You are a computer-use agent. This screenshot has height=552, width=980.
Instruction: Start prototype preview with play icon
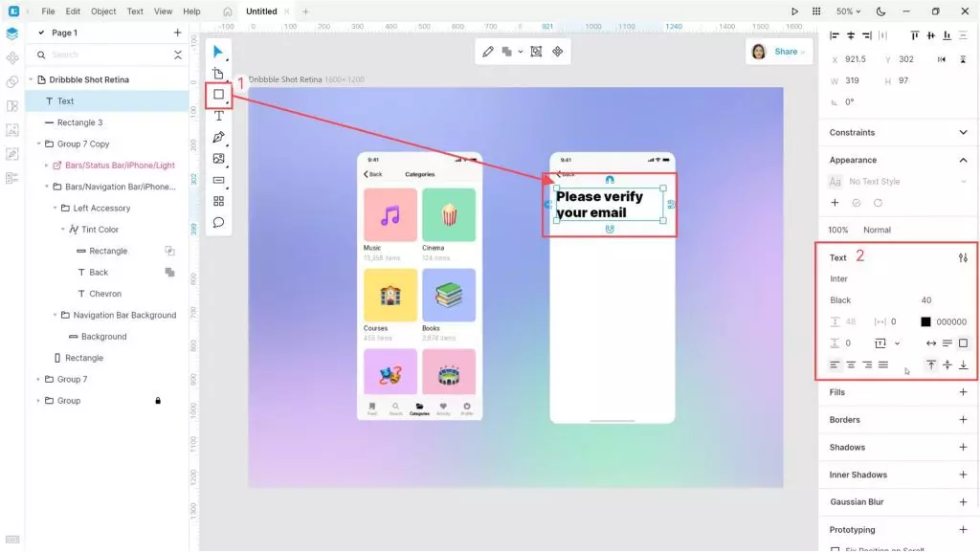794,11
